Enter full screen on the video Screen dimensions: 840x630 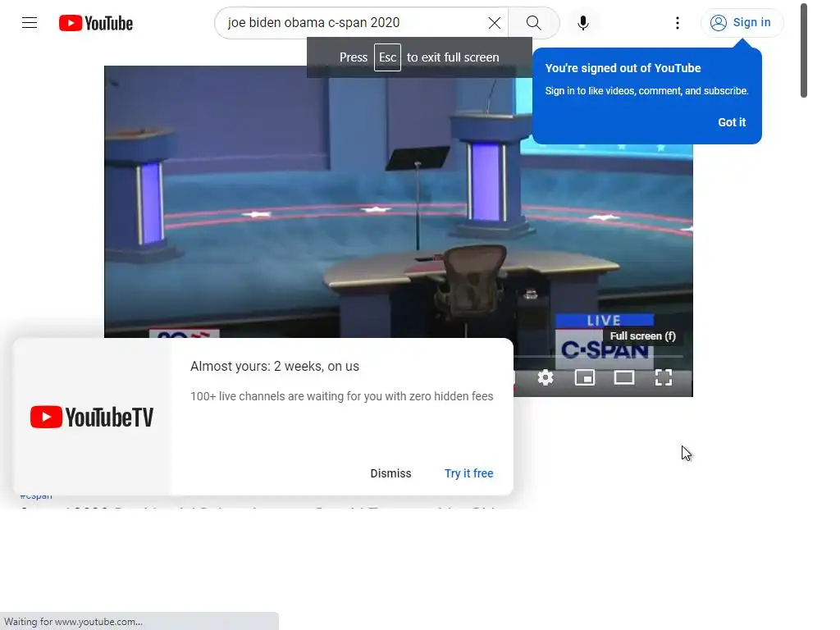coord(663,377)
